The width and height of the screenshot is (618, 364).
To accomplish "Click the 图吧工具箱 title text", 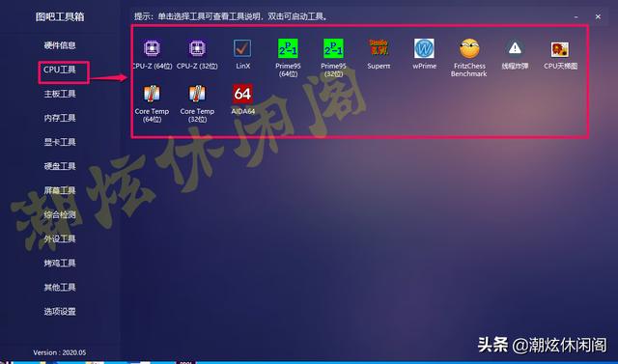I will pyautogui.click(x=60, y=17).
